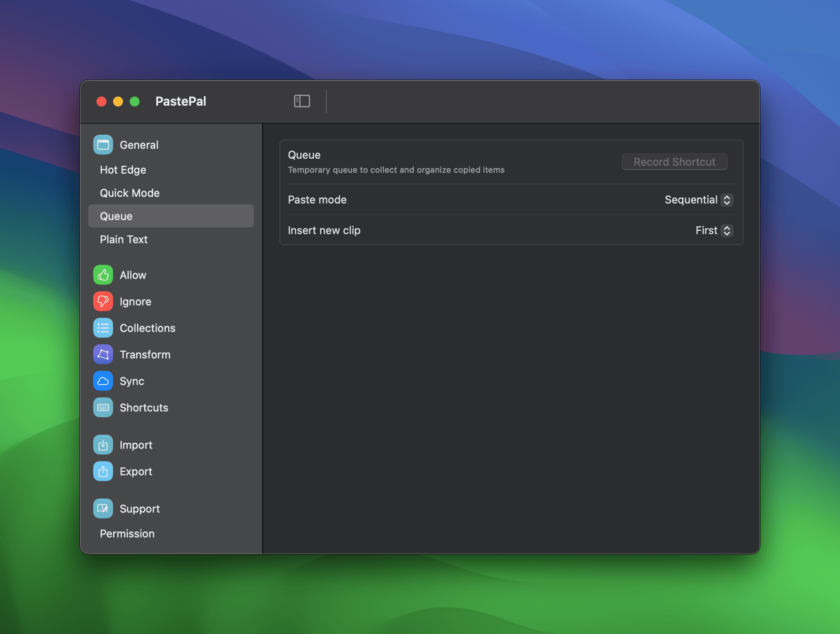Image resolution: width=840 pixels, height=634 pixels.
Task: Click the Insert new clip label
Action: tap(324, 230)
